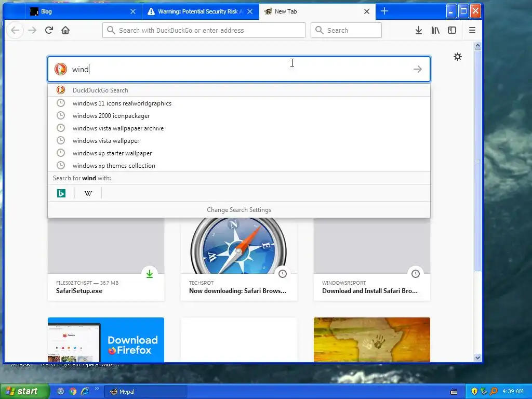Go back with the back arrow button

click(x=15, y=30)
